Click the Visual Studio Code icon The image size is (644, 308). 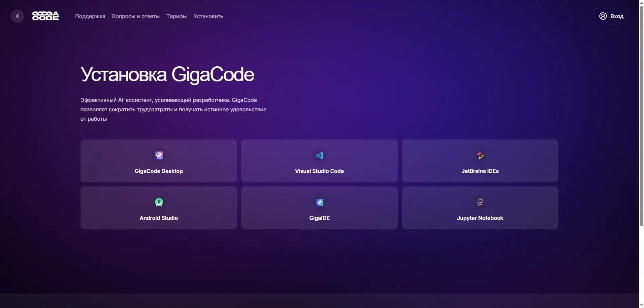click(x=319, y=156)
